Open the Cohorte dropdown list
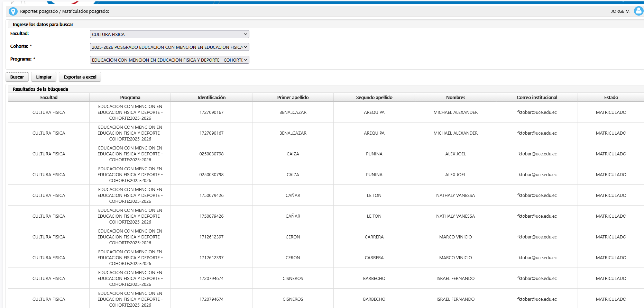Viewport: 644px width, 308px height. coord(169,47)
